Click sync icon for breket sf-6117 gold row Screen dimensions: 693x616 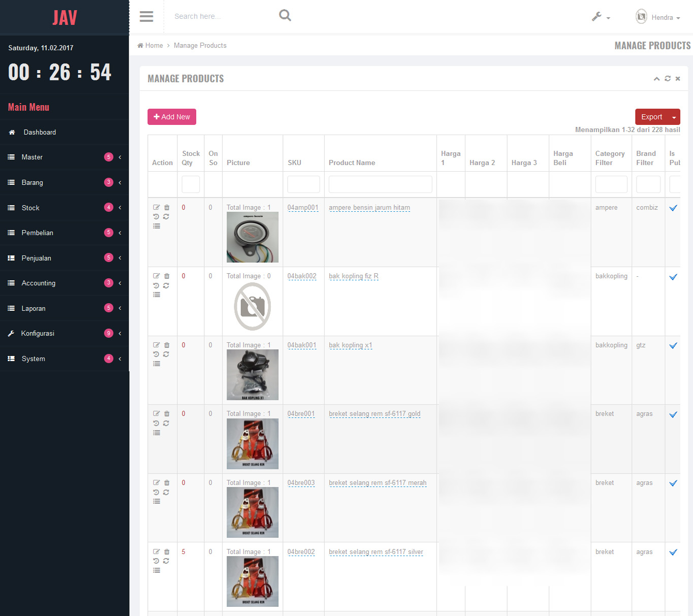pyautogui.click(x=166, y=423)
